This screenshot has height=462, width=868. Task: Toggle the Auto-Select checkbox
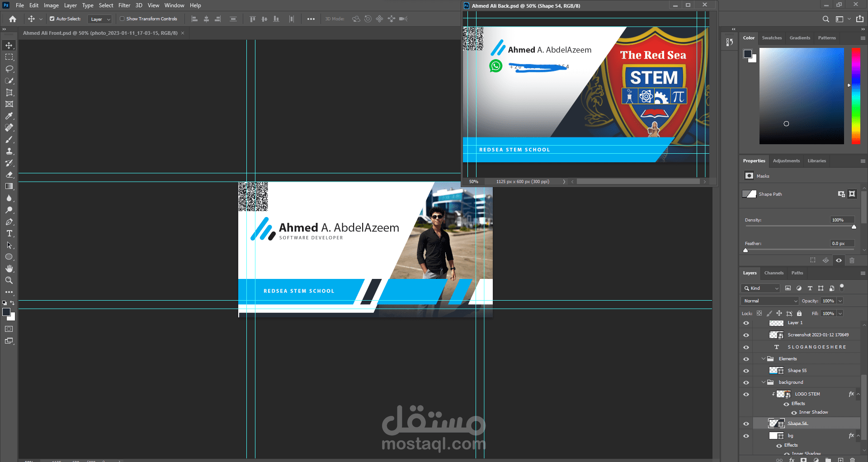[x=52, y=19]
